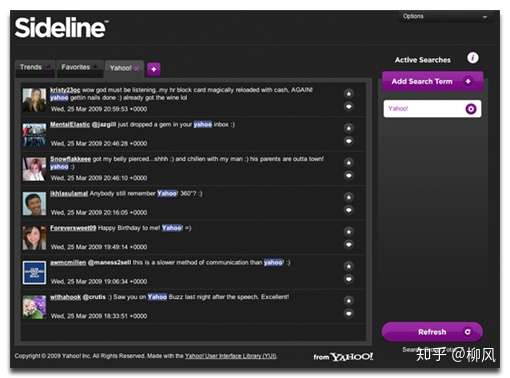
Task: Click the @jazgill mention
Action: (104, 125)
